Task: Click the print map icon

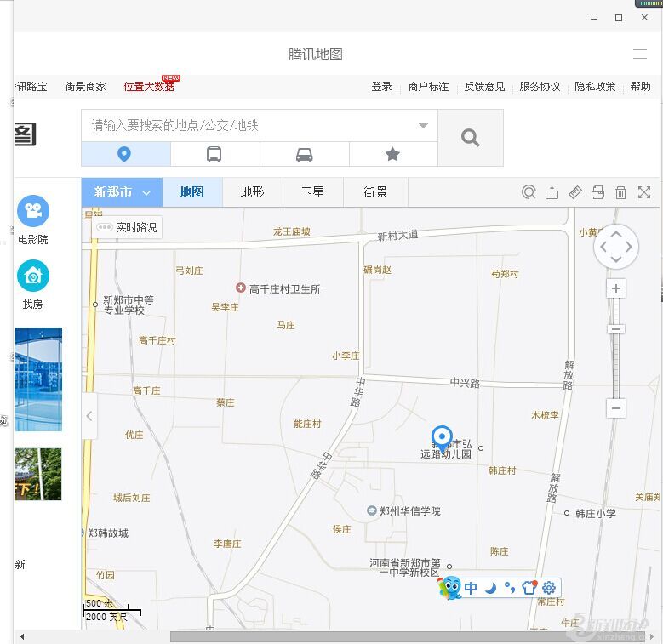Action: [597, 192]
